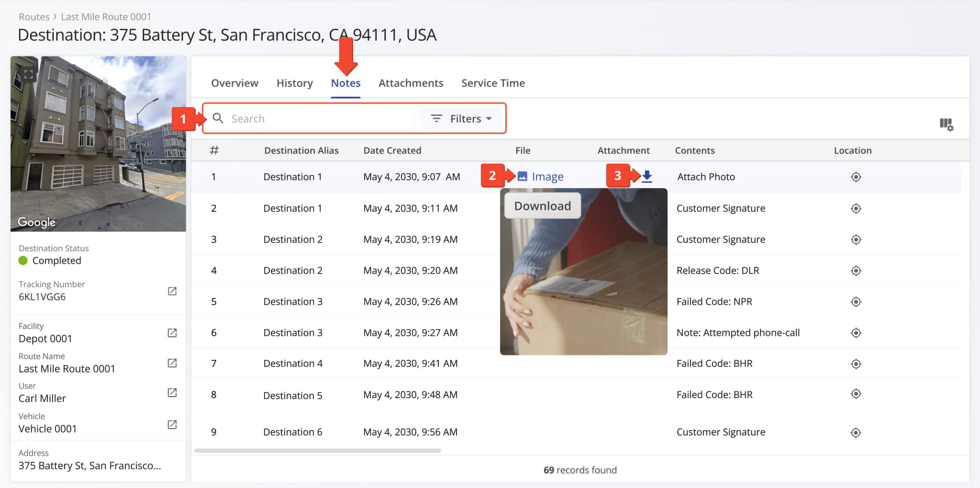The height and width of the screenshot is (488, 980).
Task: Click the Download tooltip button
Action: (542, 206)
